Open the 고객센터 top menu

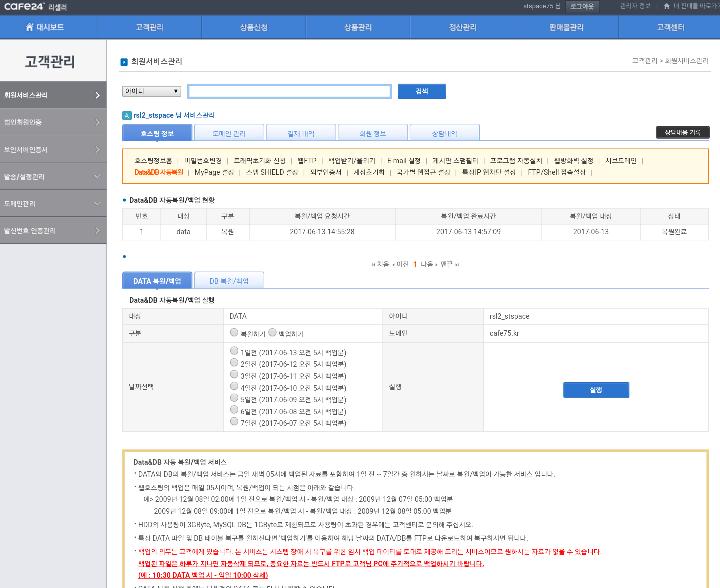pyautogui.click(x=670, y=27)
